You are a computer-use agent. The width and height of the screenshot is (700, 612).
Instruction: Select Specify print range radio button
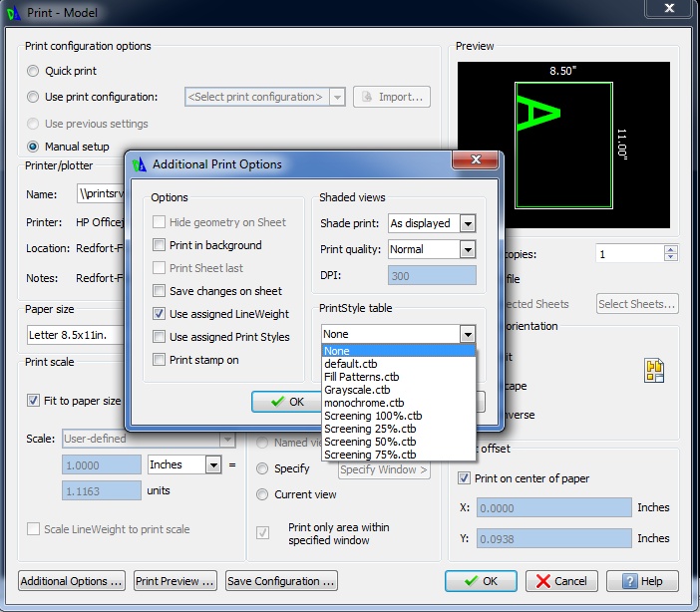tap(262, 468)
